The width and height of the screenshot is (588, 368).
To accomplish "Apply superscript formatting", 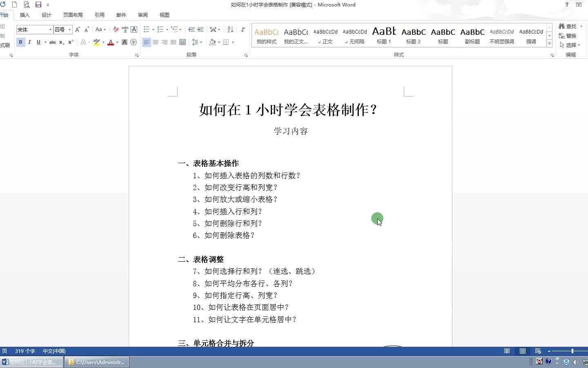I will (71, 42).
